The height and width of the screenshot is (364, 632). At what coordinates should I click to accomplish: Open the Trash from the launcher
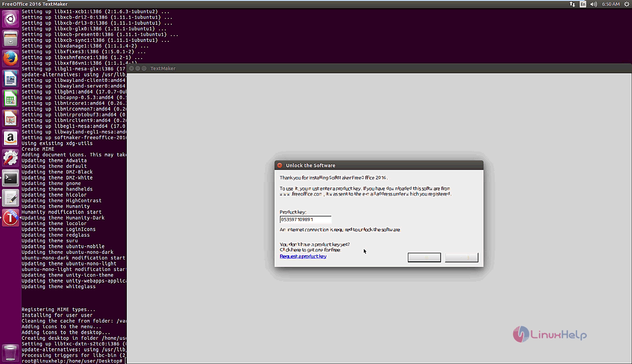tap(10, 353)
